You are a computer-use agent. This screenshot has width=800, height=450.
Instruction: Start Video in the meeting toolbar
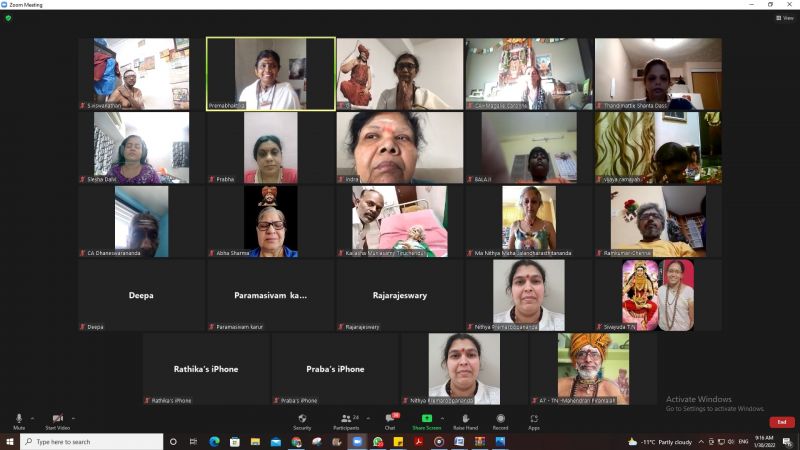(x=57, y=421)
